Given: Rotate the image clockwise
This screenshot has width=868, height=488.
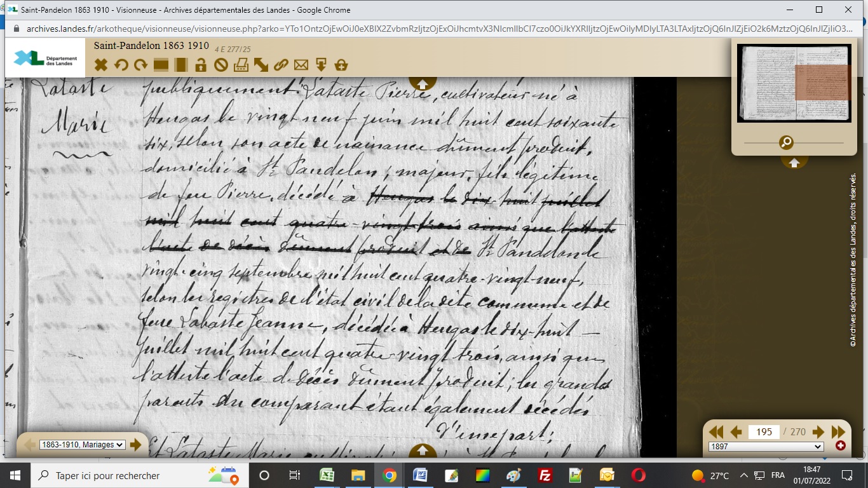Looking at the screenshot, I should (140, 65).
